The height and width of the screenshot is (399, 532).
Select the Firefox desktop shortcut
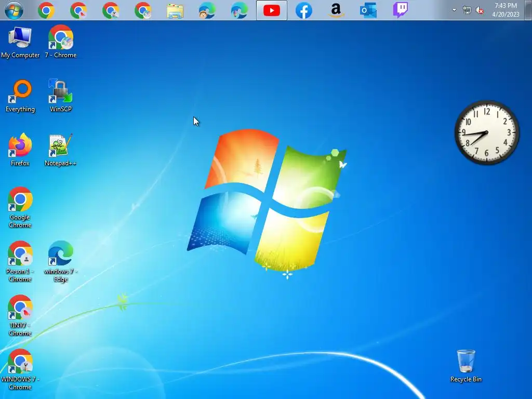(x=20, y=150)
